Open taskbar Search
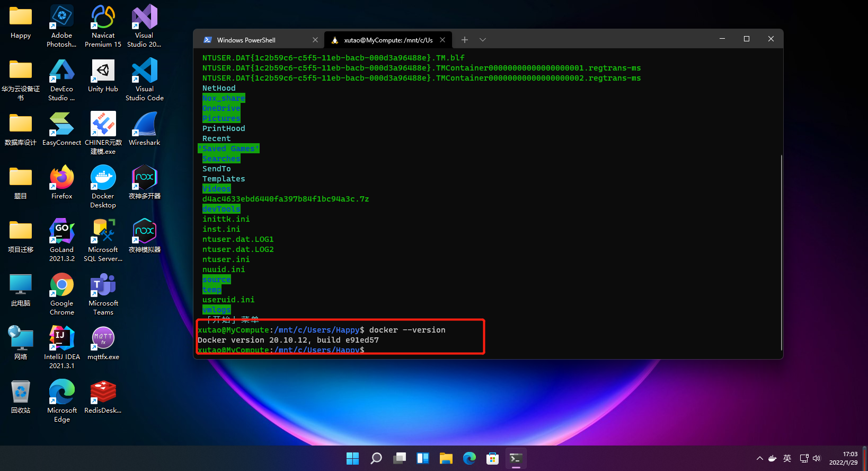This screenshot has height=471, width=868. click(376, 458)
